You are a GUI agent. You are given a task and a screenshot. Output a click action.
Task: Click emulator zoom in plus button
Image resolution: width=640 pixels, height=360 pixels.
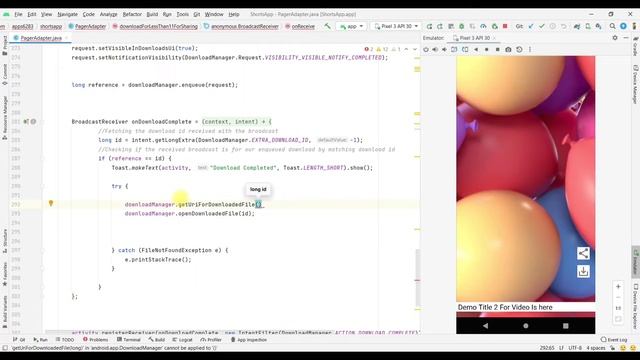[x=618, y=287]
